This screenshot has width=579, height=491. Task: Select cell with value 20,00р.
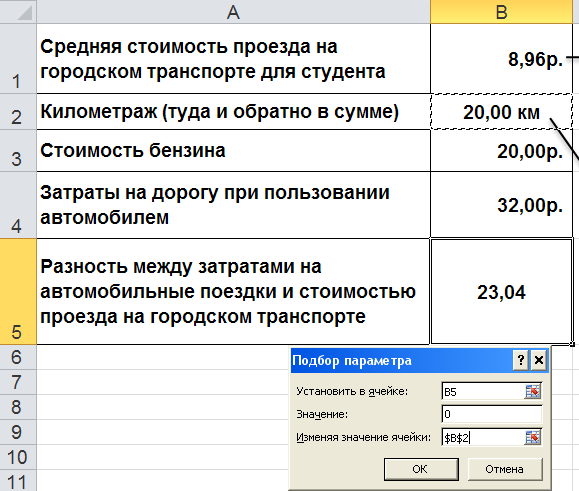(501, 151)
